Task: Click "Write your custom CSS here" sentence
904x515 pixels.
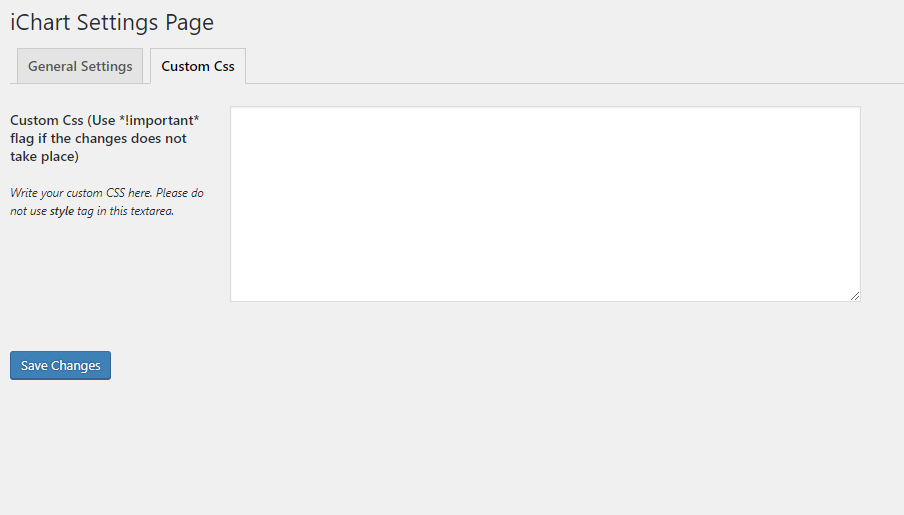Action: tap(81, 193)
